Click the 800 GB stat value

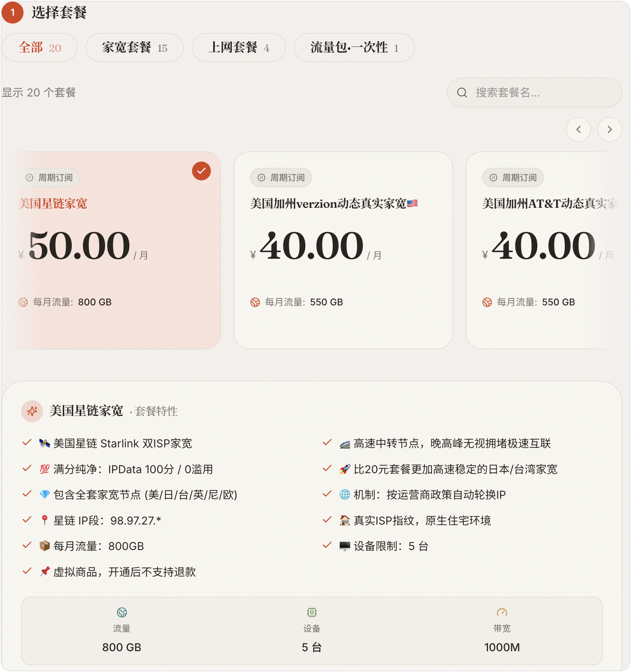coord(122,647)
